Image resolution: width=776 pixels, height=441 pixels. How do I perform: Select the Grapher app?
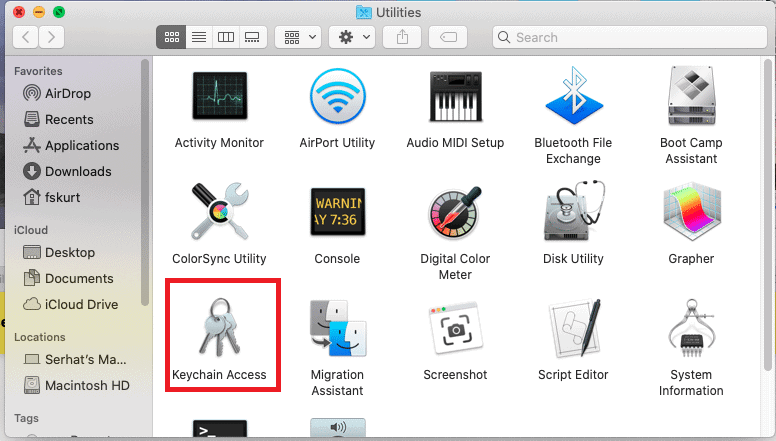691,212
